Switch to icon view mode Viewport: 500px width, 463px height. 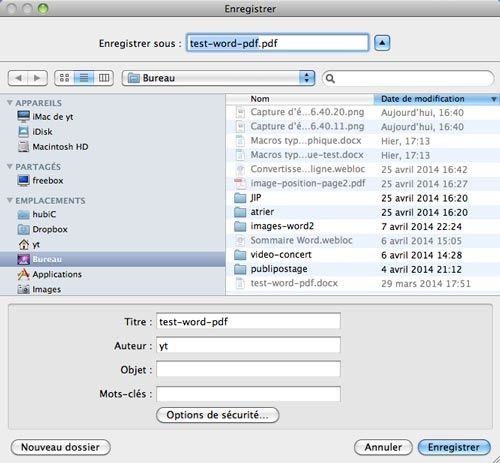(64, 78)
